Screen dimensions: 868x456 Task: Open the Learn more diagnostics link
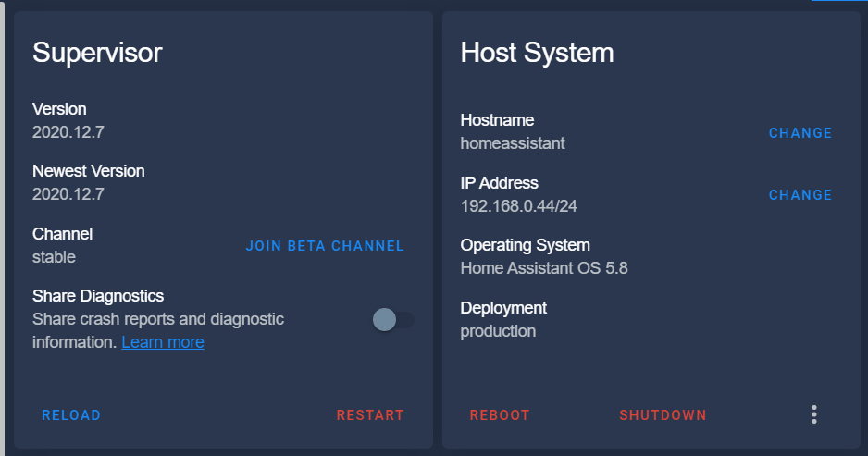pyautogui.click(x=163, y=342)
